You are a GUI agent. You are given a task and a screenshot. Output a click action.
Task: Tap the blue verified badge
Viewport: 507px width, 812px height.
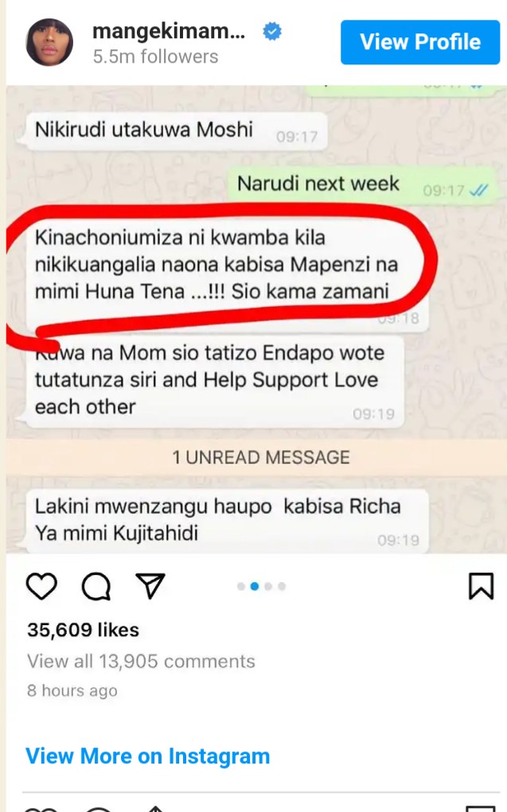(x=272, y=32)
